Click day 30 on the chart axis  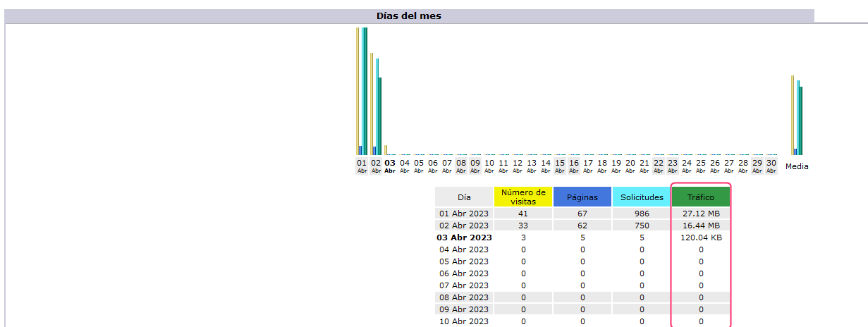771,163
